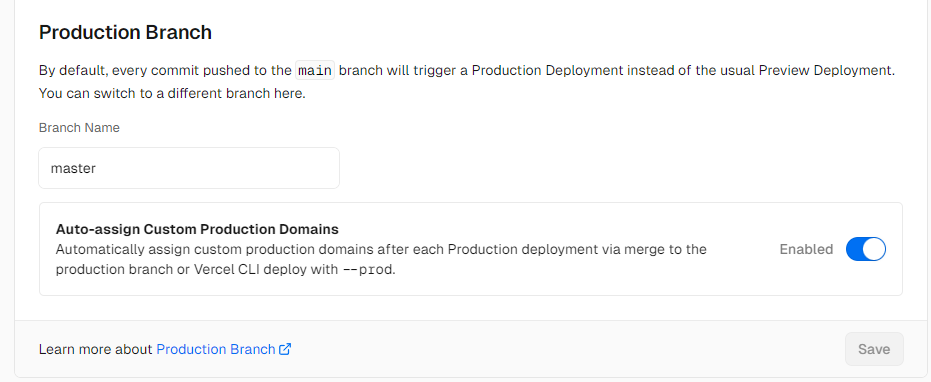This screenshot has width=931, height=382.
Task: Click the "Branch Name" field label
Action: [x=79, y=128]
